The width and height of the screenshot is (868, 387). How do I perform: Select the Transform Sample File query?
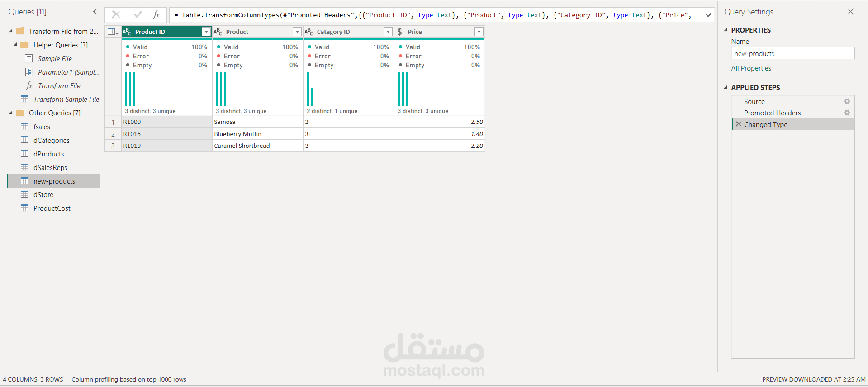[x=53, y=99]
